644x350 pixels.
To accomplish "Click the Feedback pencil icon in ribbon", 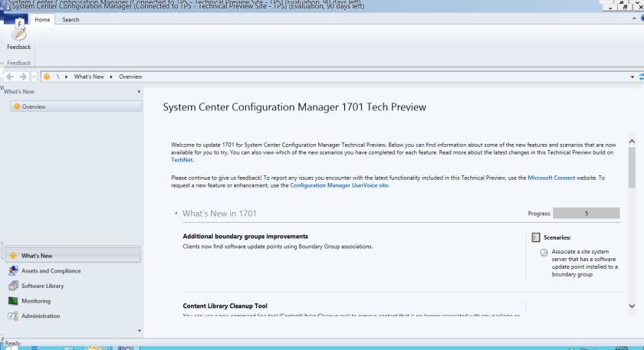I will (19, 34).
